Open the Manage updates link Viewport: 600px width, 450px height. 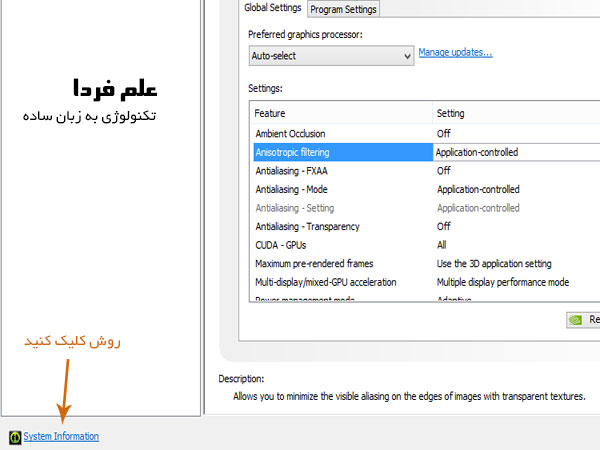[455, 52]
